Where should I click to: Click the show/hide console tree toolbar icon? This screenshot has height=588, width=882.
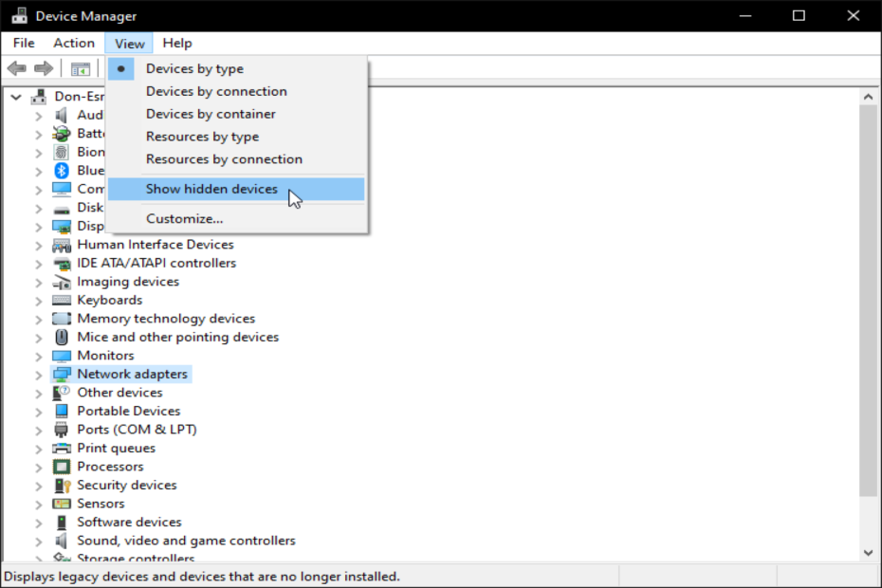click(x=81, y=69)
